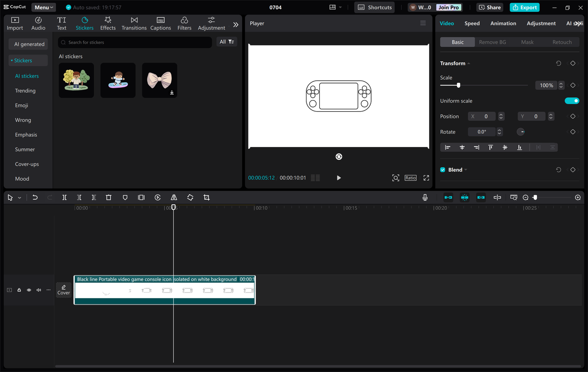
Task: Click align left icon in Transform
Action: pos(448,147)
